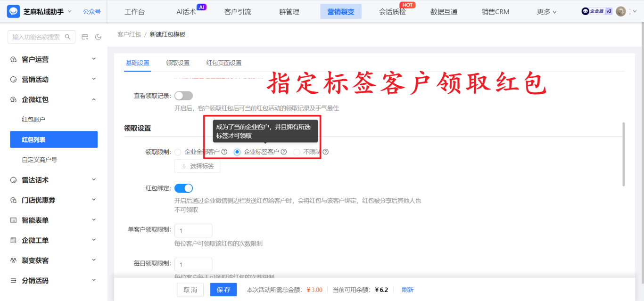This screenshot has width=644, height=301.
Task: Click the 门店优惠券 sidebar icon
Action: 13,200
